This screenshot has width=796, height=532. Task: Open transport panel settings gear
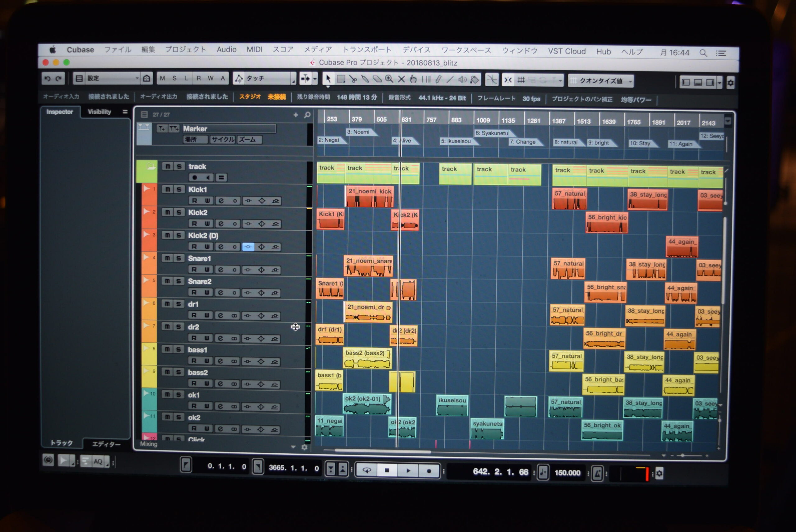(x=659, y=473)
